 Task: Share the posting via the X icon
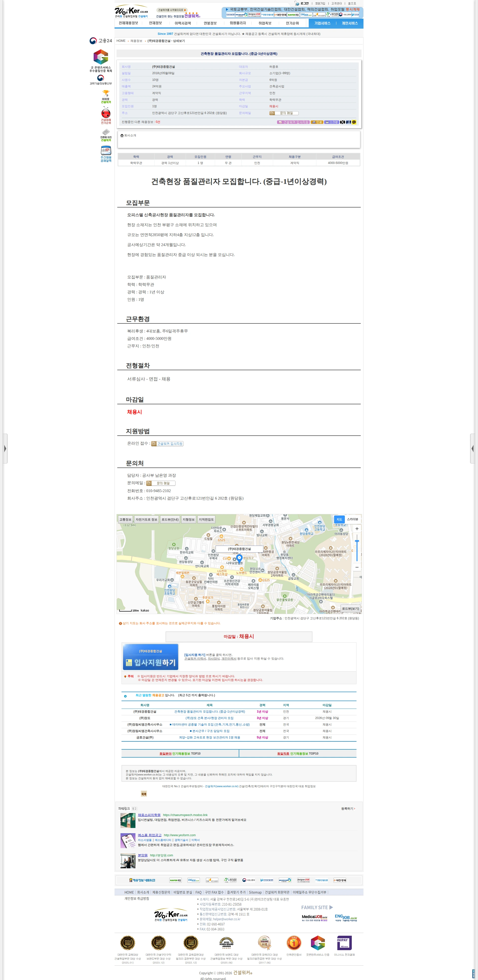pyautogui.click(x=343, y=122)
